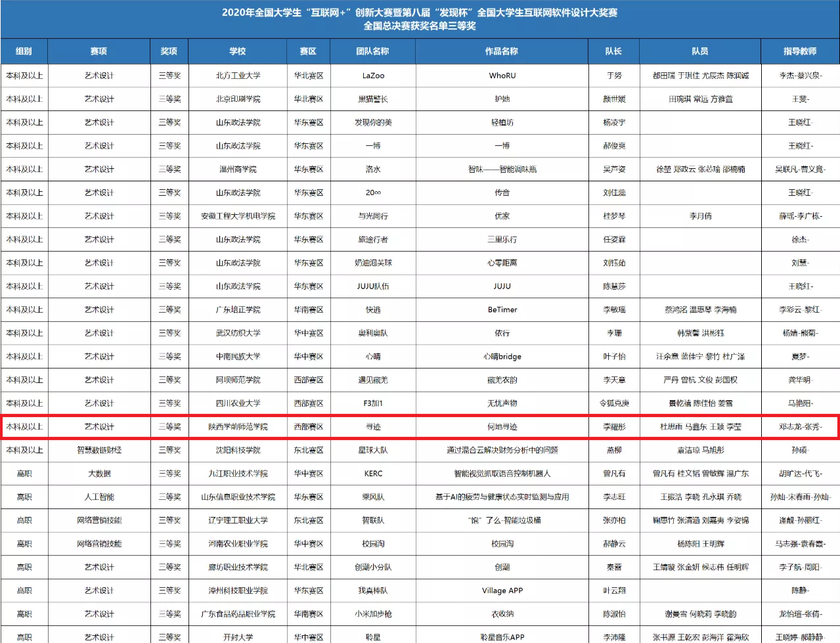The width and height of the screenshot is (840, 643).
Task: Click the KERC team name cell
Action: (x=373, y=474)
